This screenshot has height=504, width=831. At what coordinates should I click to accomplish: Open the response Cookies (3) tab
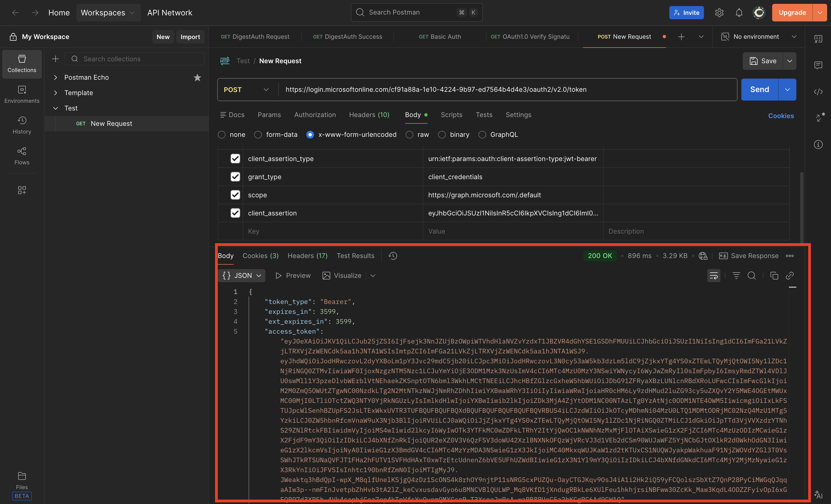tap(260, 256)
